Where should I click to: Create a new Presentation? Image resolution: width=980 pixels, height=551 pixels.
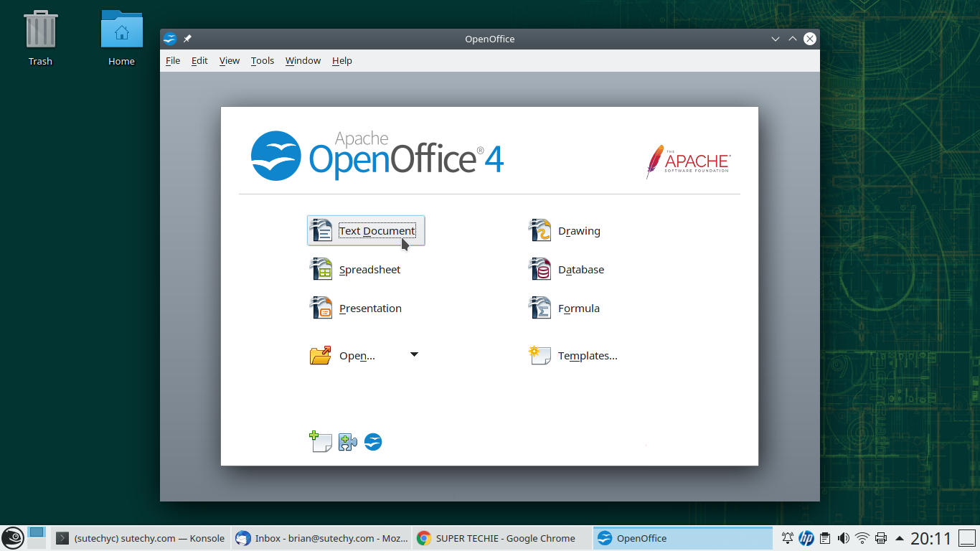pyautogui.click(x=356, y=309)
